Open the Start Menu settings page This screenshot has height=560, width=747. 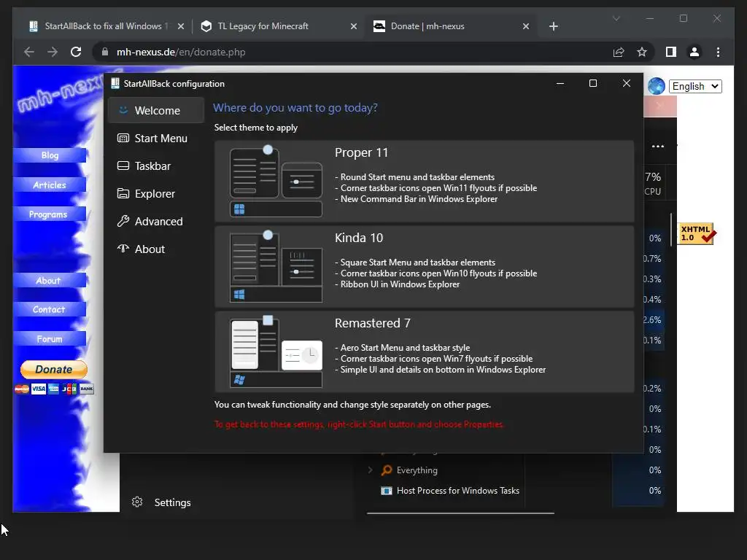156,138
